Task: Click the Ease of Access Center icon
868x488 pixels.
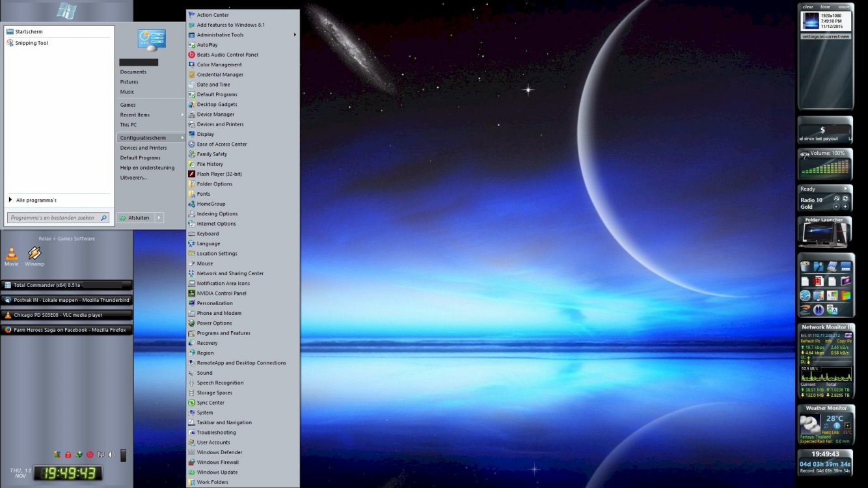Action: (191, 144)
